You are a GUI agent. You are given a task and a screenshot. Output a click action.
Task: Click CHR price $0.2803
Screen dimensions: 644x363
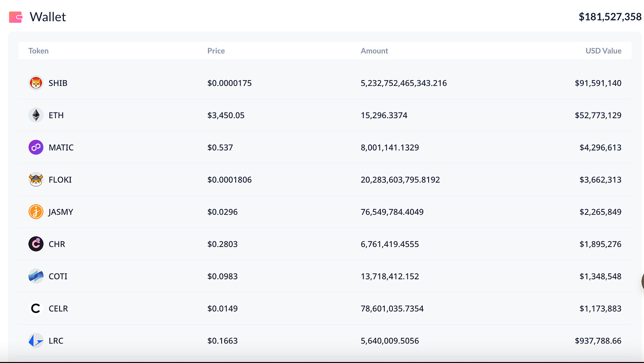click(x=222, y=244)
